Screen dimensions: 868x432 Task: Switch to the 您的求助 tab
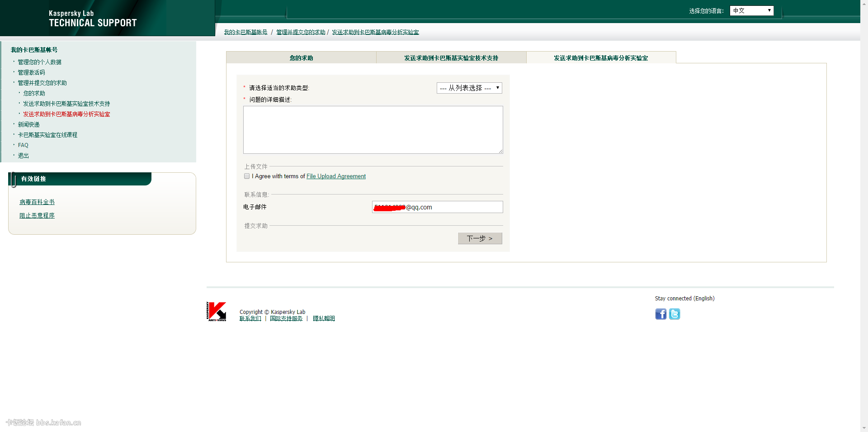[301, 58]
